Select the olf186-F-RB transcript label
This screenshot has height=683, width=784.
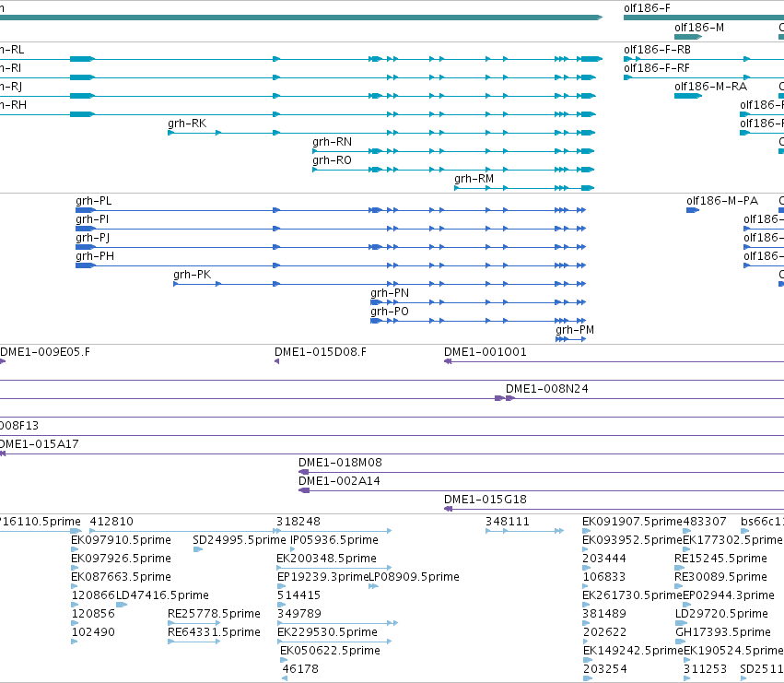coord(657,50)
